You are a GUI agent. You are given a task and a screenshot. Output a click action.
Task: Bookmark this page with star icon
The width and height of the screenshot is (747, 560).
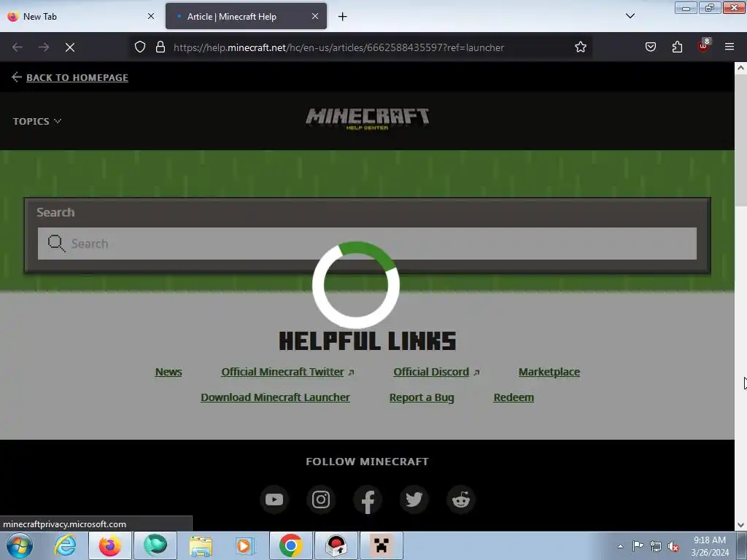580,47
